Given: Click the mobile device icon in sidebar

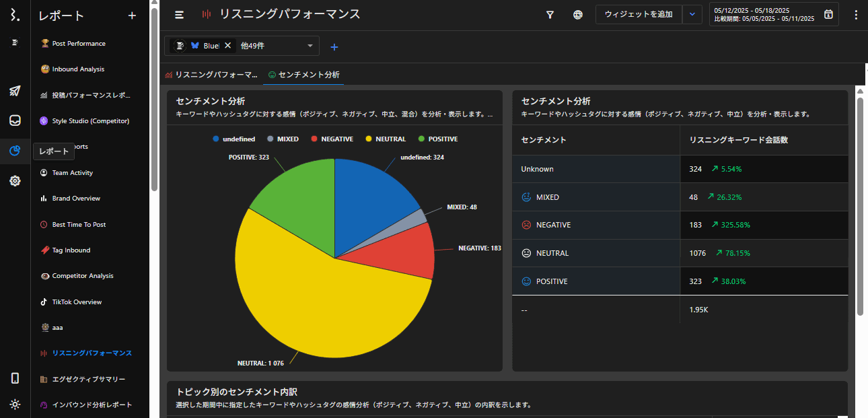Looking at the screenshot, I should pyautogui.click(x=15, y=378).
